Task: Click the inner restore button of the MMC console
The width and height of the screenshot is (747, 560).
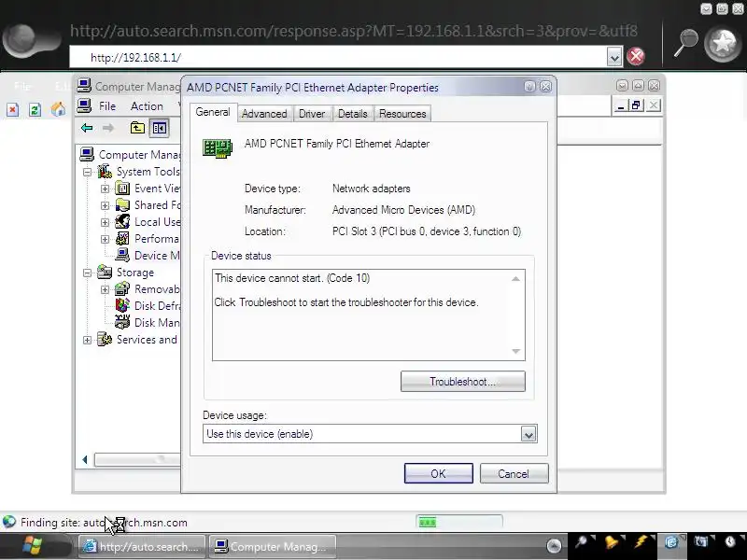Action: click(x=637, y=105)
